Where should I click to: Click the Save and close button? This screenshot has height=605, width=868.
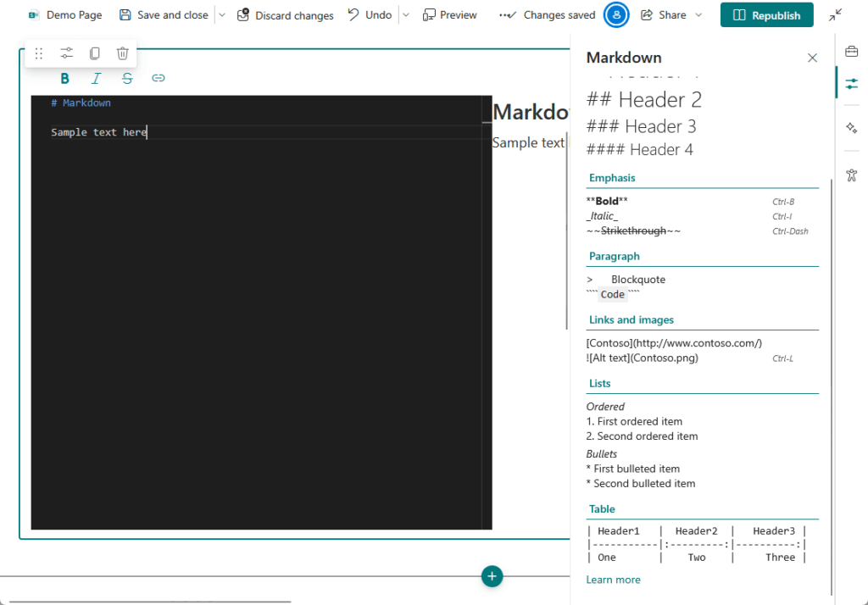[x=164, y=15]
